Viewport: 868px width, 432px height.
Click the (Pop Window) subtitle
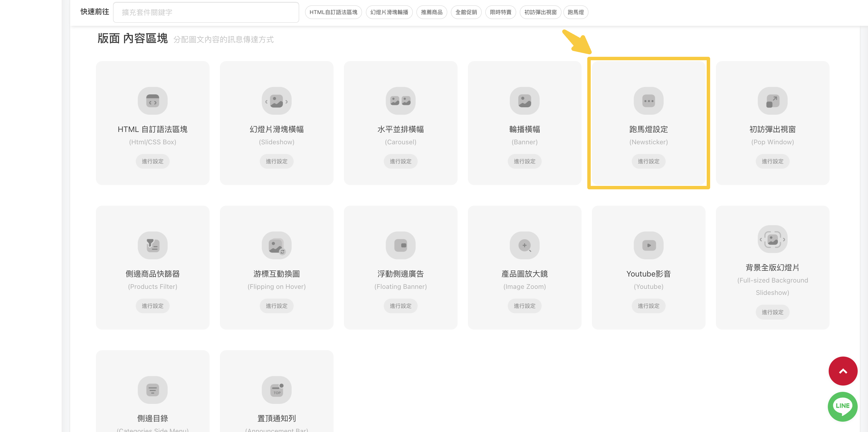point(773,142)
